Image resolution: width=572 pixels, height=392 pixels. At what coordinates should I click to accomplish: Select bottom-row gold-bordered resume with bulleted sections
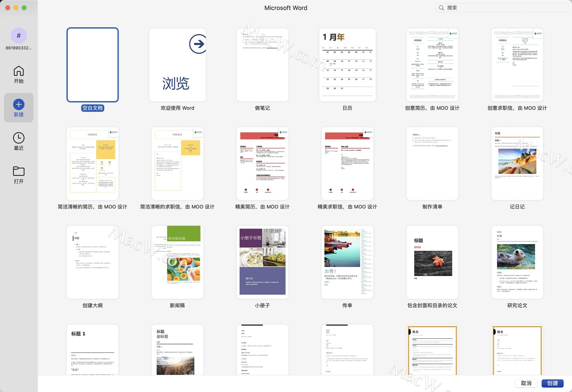click(432, 350)
